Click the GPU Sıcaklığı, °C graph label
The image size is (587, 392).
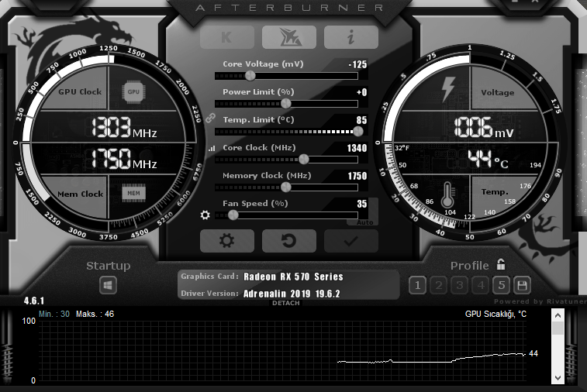495,314
